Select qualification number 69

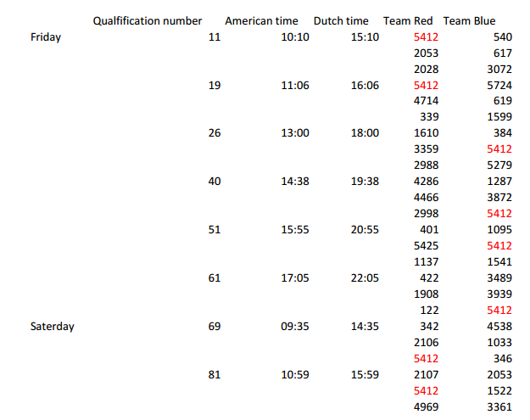pyautogui.click(x=215, y=327)
